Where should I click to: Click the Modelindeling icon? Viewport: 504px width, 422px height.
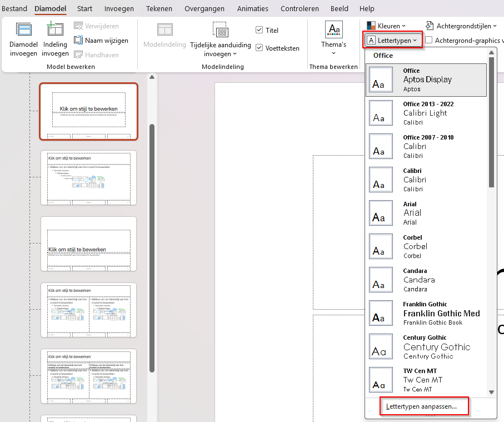point(165,29)
